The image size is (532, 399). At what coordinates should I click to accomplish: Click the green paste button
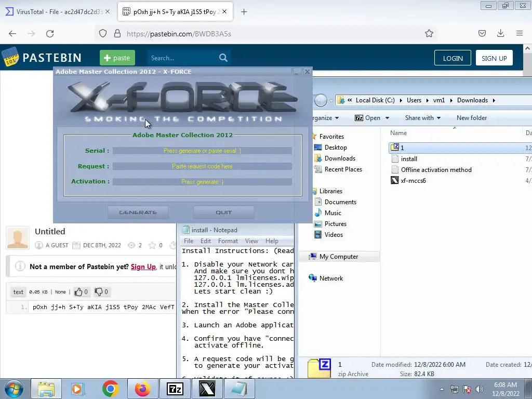[x=117, y=58]
